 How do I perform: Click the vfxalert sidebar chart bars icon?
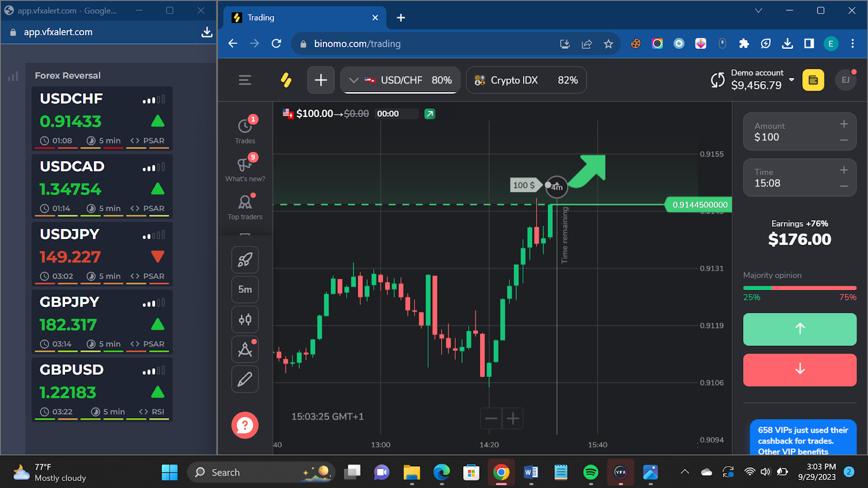[x=13, y=76]
